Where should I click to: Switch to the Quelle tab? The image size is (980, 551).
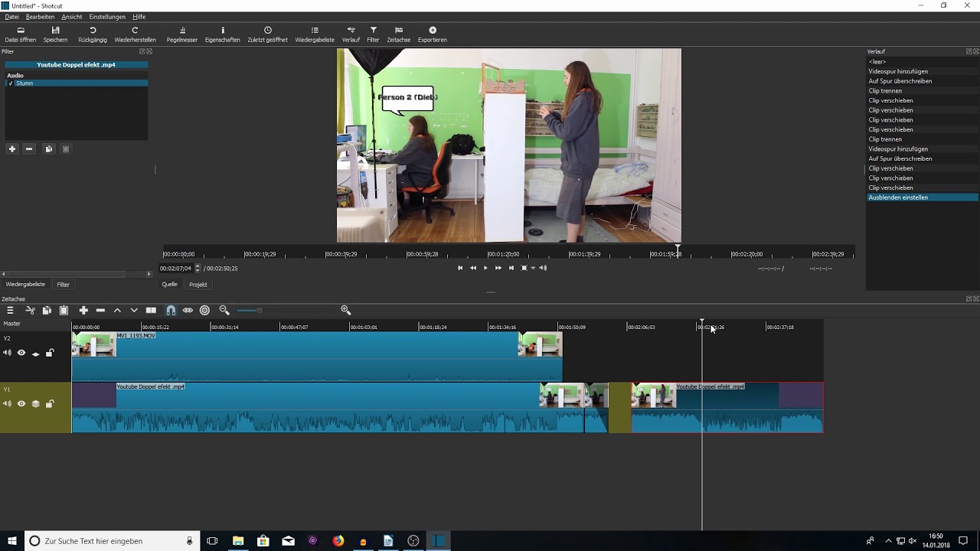[x=169, y=284]
